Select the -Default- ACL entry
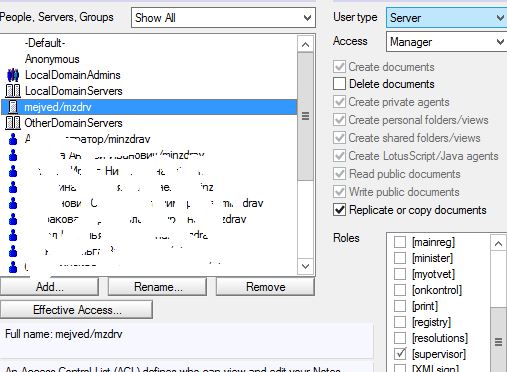The height and width of the screenshot is (372, 507). point(45,43)
